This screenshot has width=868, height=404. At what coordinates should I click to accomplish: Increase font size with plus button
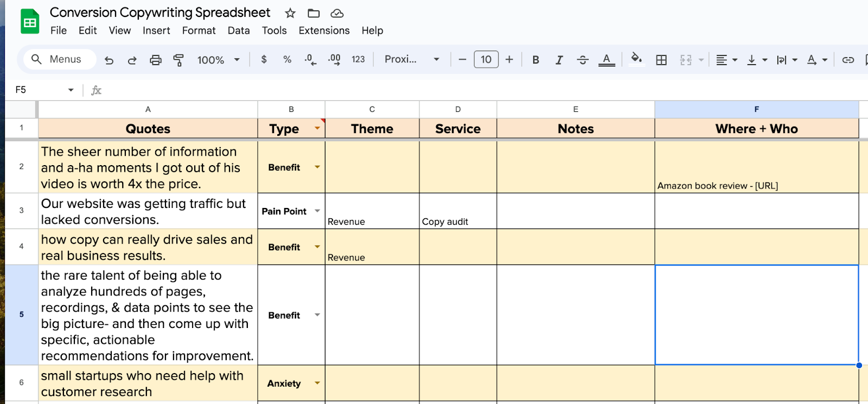coord(509,59)
